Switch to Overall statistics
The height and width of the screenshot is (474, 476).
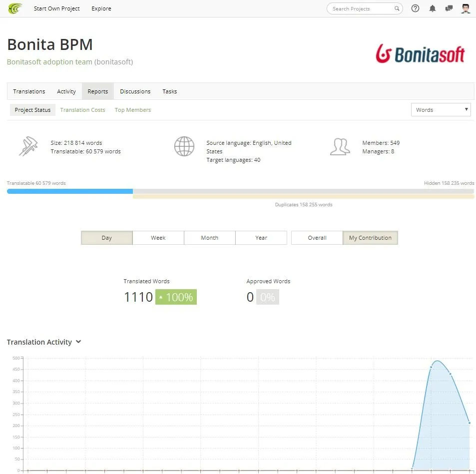(x=317, y=238)
